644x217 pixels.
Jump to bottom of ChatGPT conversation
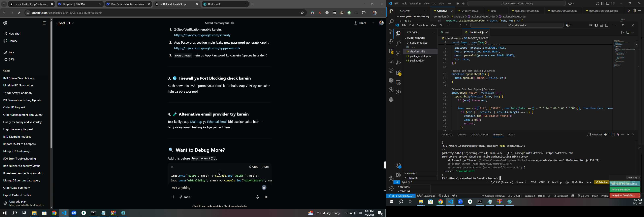click(x=220, y=173)
